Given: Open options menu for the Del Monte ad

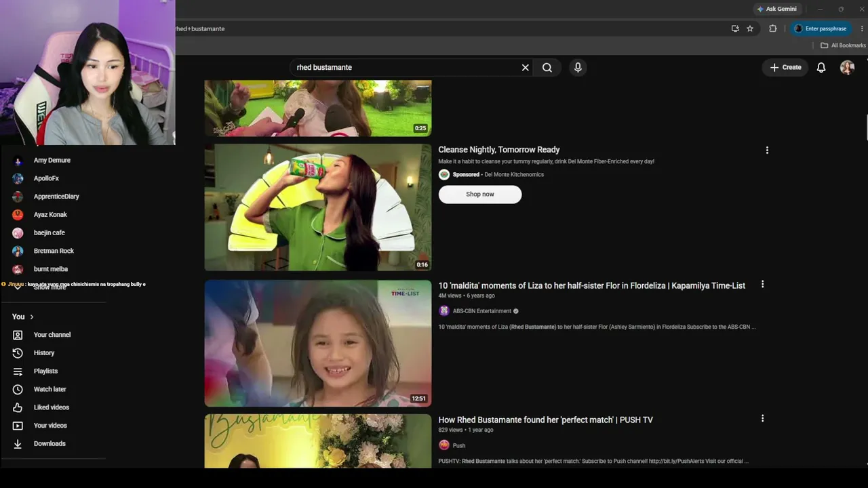Looking at the screenshot, I should coord(767,150).
